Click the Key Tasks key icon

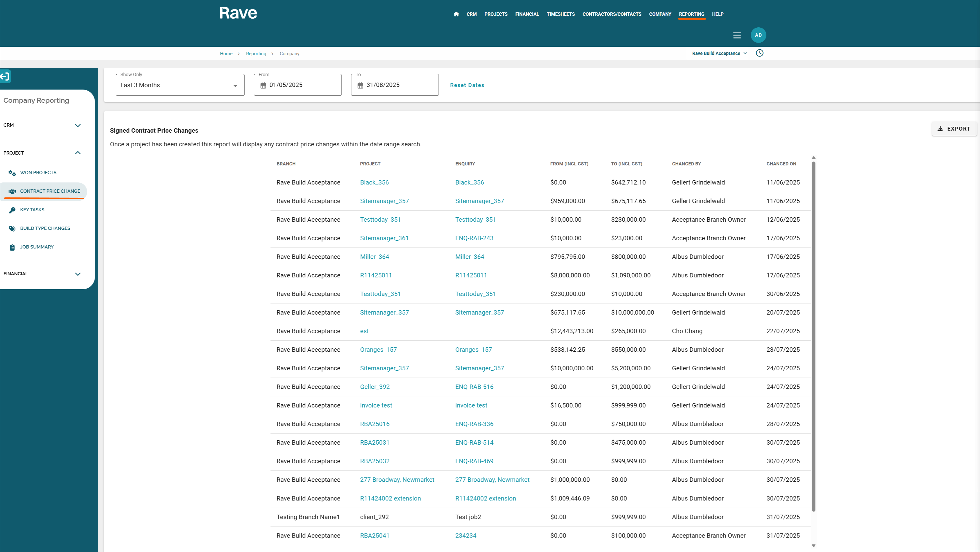[12, 210]
